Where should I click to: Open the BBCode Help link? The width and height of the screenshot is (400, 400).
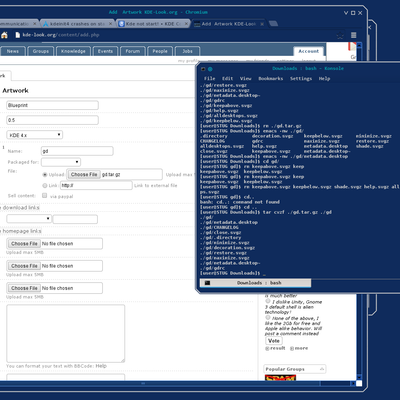click(101, 366)
